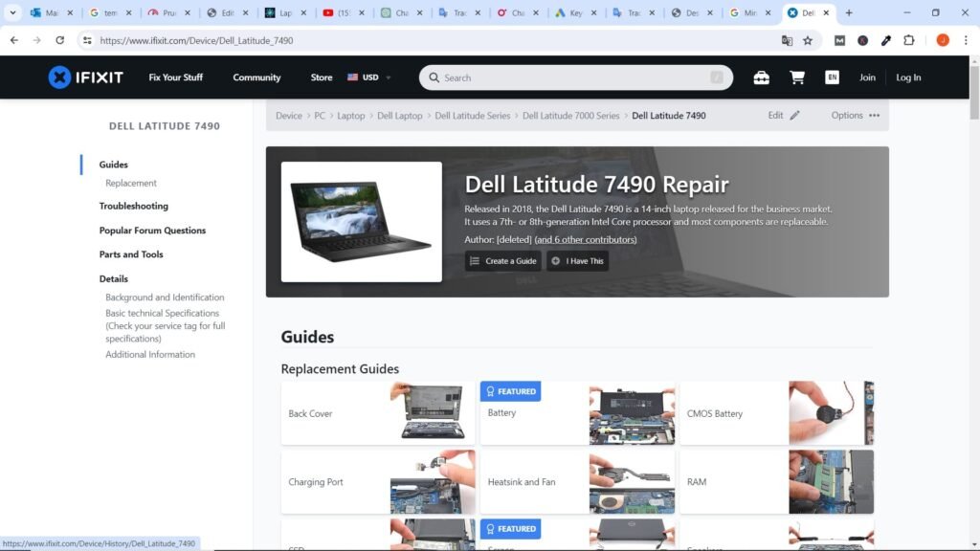Open the shopping cart

pos(796,77)
